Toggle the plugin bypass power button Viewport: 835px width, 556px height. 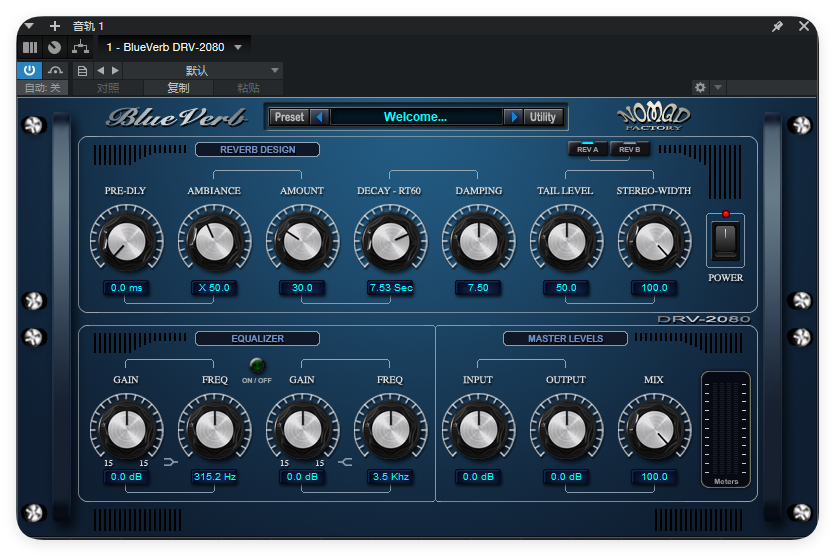29,70
